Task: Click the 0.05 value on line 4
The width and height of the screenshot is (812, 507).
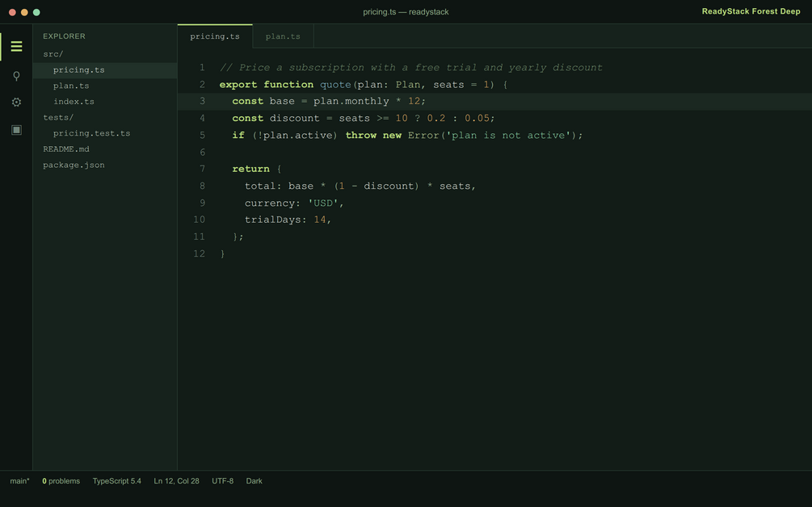Action: click(477, 119)
